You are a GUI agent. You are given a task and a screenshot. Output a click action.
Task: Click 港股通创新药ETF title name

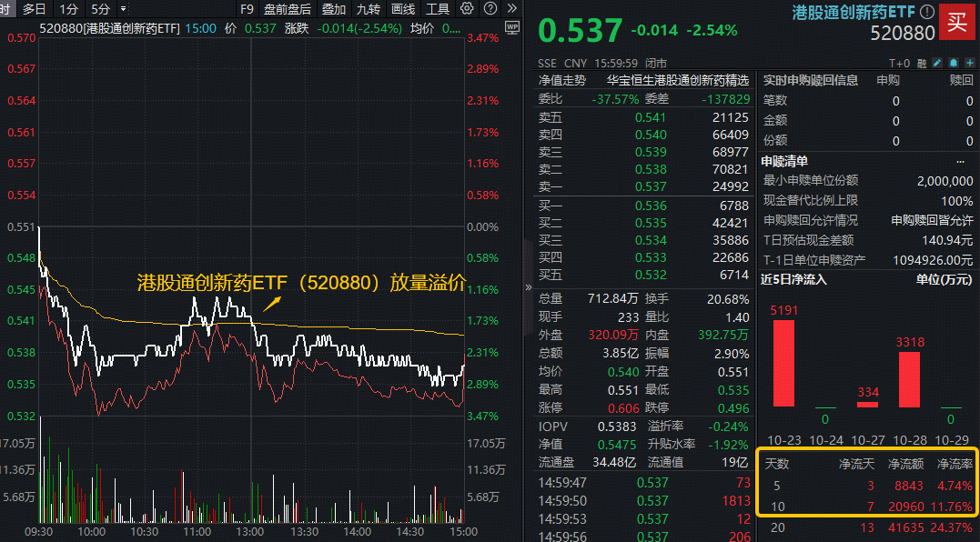point(854,12)
